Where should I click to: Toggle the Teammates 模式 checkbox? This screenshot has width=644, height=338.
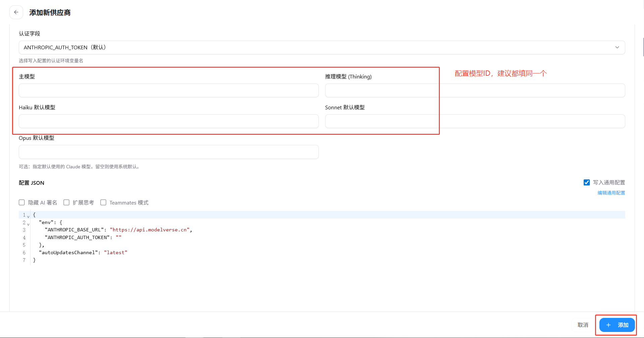pyautogui.click(x=103, y=203)
